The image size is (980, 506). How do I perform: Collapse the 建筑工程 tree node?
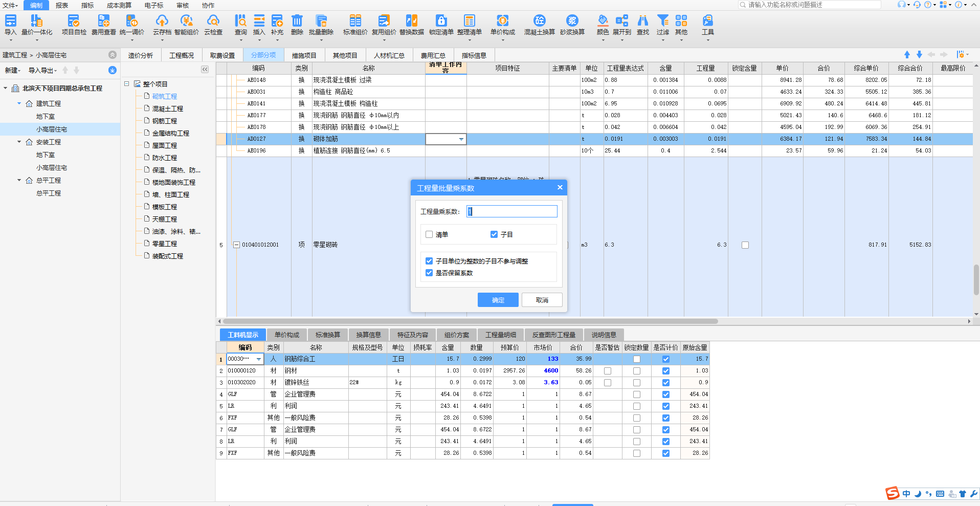point(19,103)
